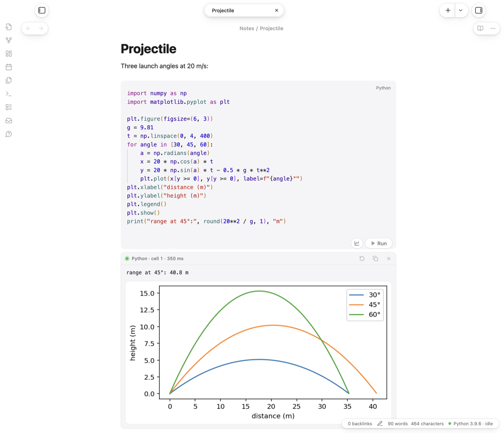Open the more options ellipsis menu
This screenshot has height=433, width=504.
(x=493, y=28)
